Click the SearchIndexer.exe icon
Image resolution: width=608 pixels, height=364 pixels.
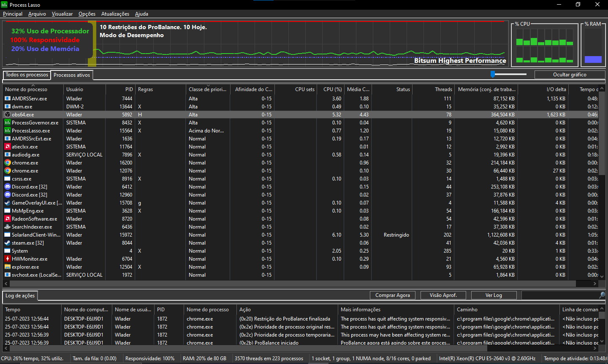click(x=8, y=227)
